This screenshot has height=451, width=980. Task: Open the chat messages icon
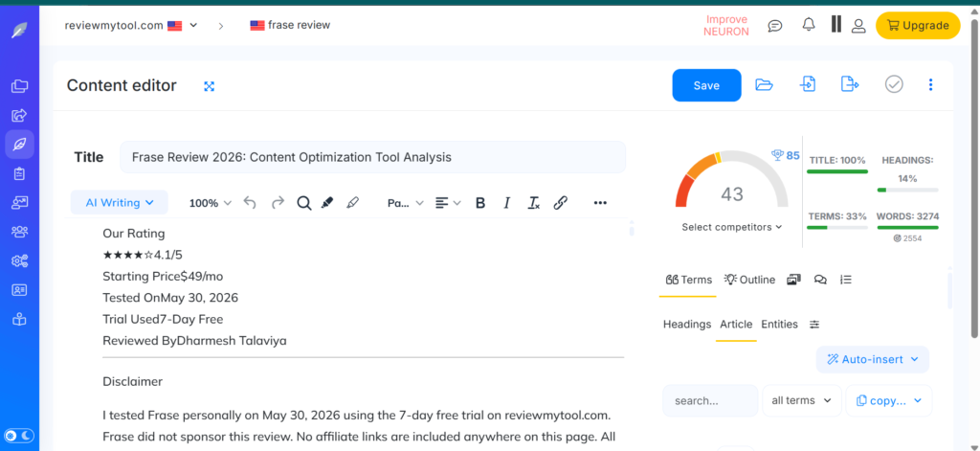pyautogui.click(x=775, y=26)
